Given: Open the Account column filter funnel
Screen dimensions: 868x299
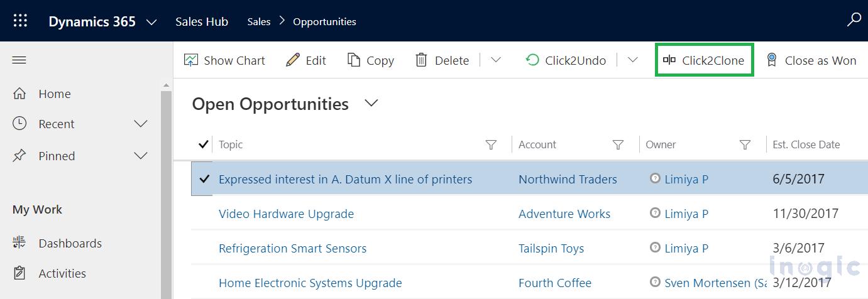Looking at the screenshot, I should click(618, 145).
